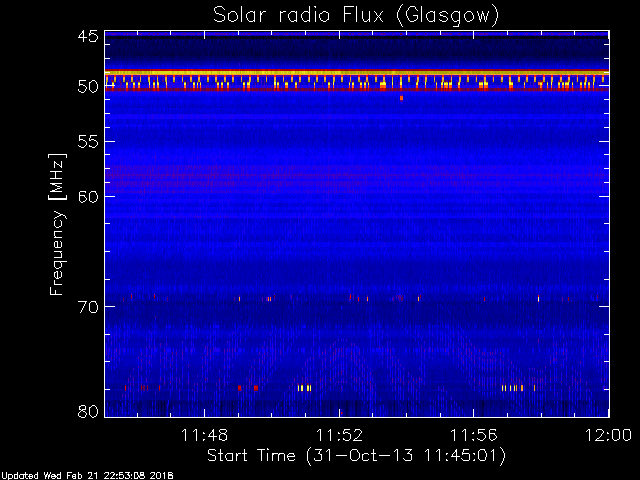640x480 pixels.
Task: Click the '50' frequency axis label
Action: pos(88,87)
